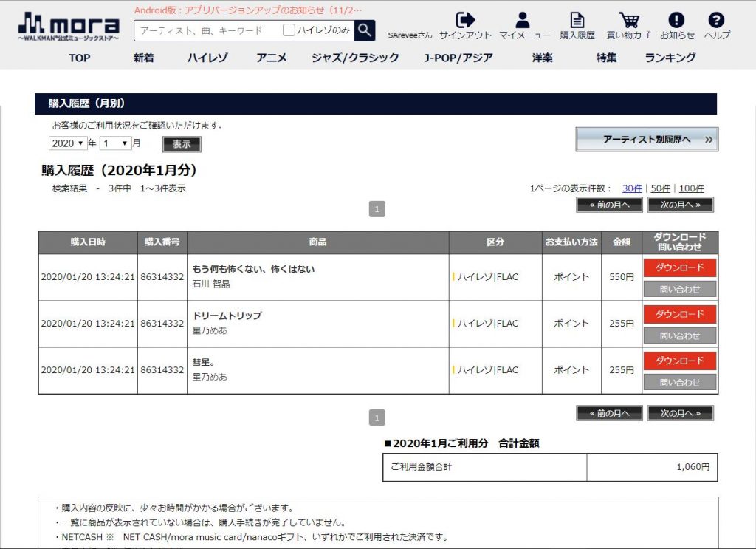Open the notices exclamation icon
Screen dimensions: 756x549
tap(676, 20)
